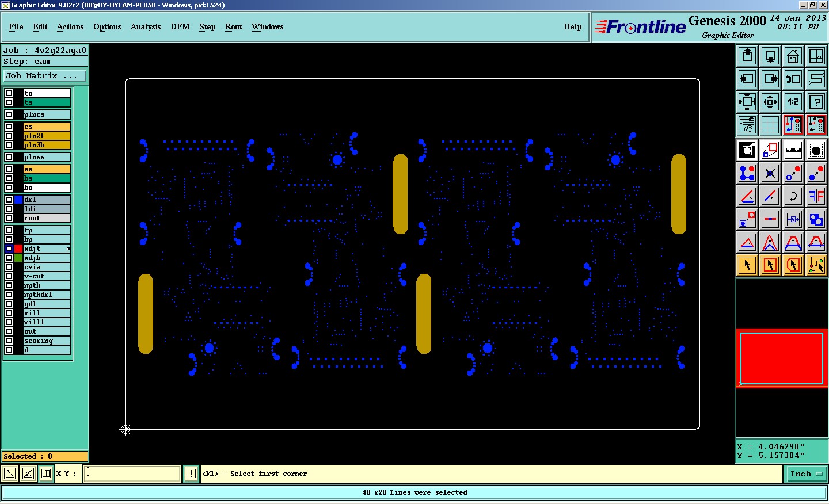Select the mirror F tool icon
The width and height of the screenshot is (829, 504).
(816, 196)
